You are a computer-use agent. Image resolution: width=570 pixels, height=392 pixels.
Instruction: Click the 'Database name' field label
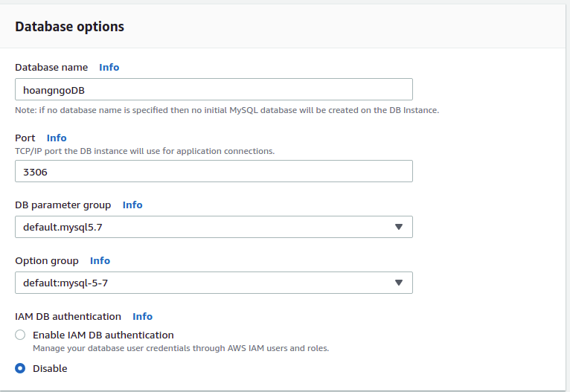point(51,67)
